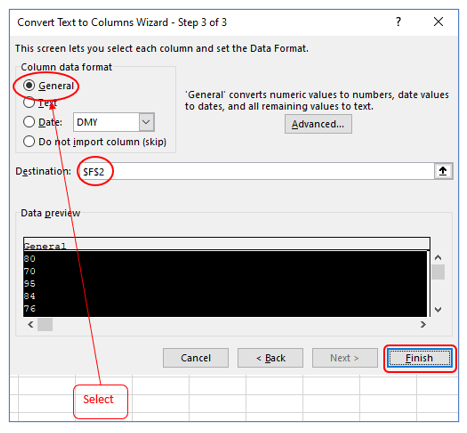Open the help question mark icon

pos(398,22)
